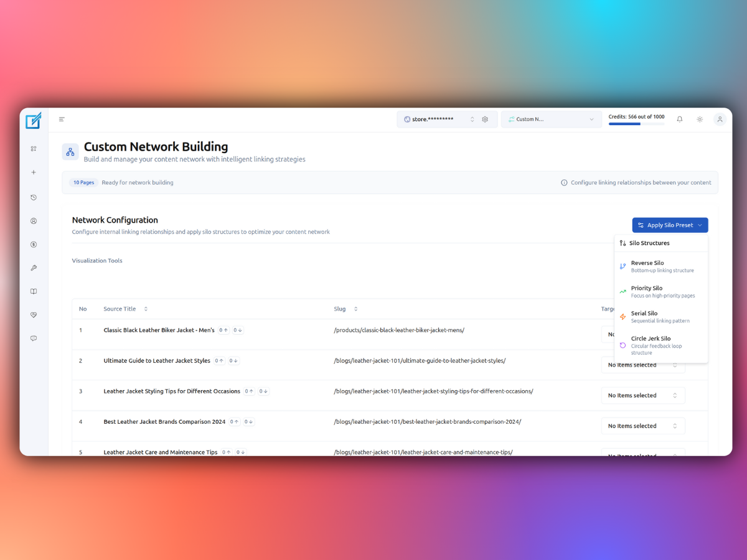
Task: Open target dropdown for Styling Tips row
Action: pyautogui.click(x=643, y=396)
